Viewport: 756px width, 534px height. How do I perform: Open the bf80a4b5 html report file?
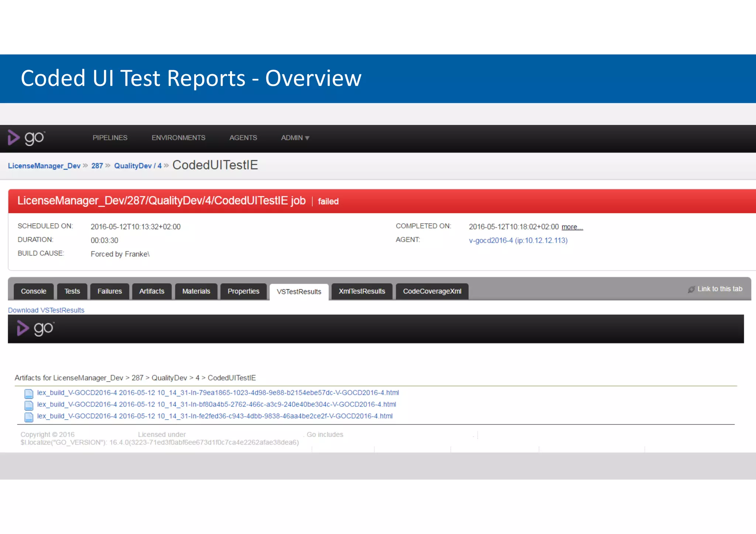[x=216, y=404]
